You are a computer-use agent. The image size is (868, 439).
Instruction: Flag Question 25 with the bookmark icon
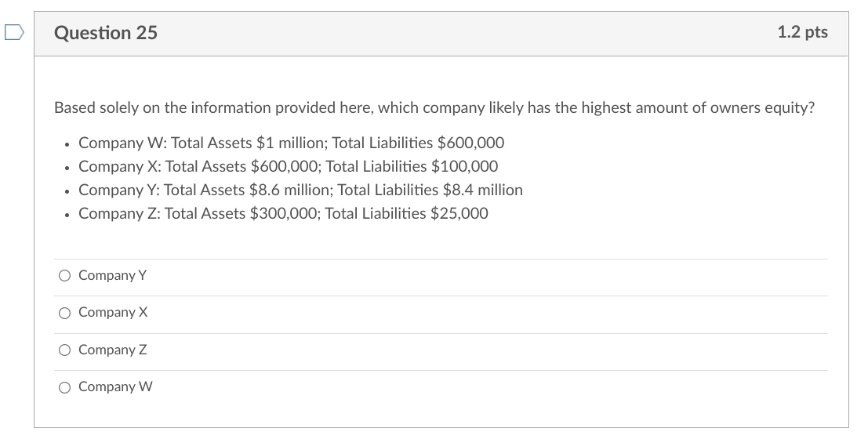tap(13, 32)
